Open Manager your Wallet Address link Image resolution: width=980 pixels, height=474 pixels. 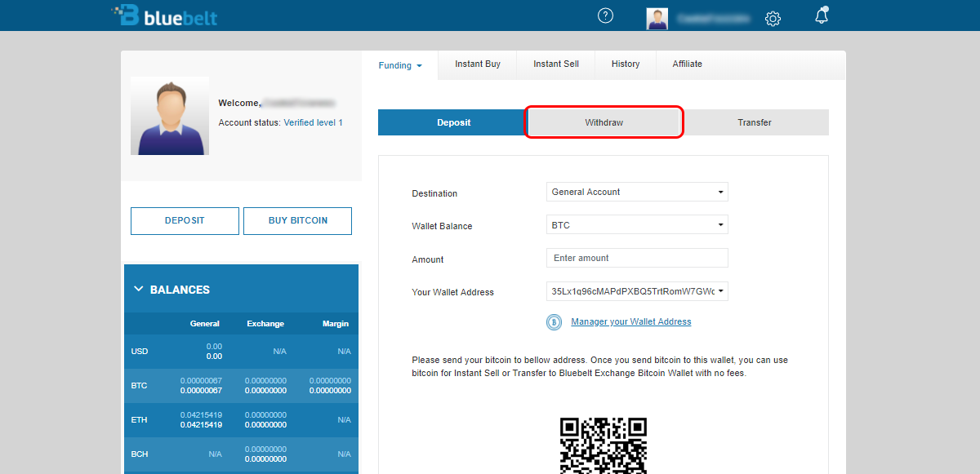pos(631,322)
